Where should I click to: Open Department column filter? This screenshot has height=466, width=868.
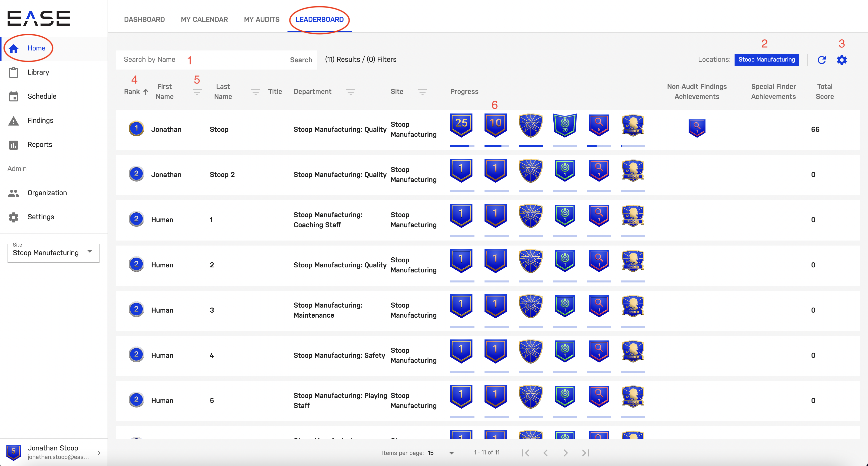pyautogui.click(x=350, y=92)
